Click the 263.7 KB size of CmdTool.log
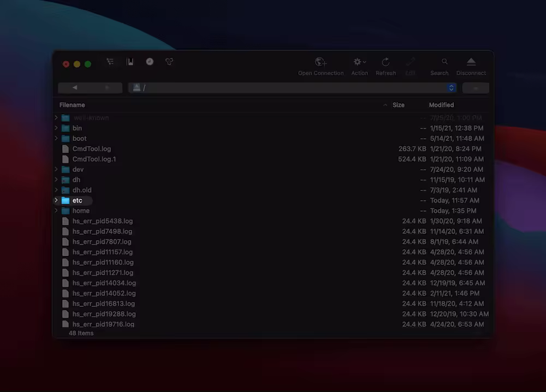546x392 pixels. coord(412,149)
